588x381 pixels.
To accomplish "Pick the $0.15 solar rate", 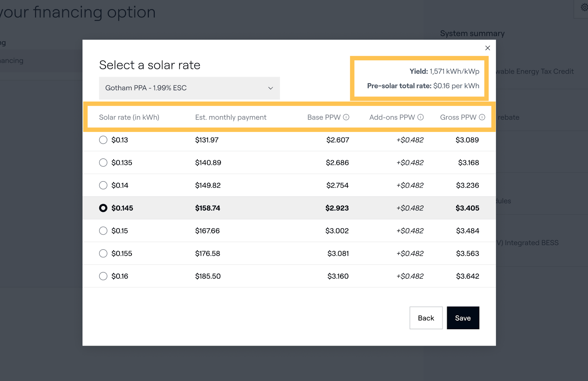I will tap(103, 231).
